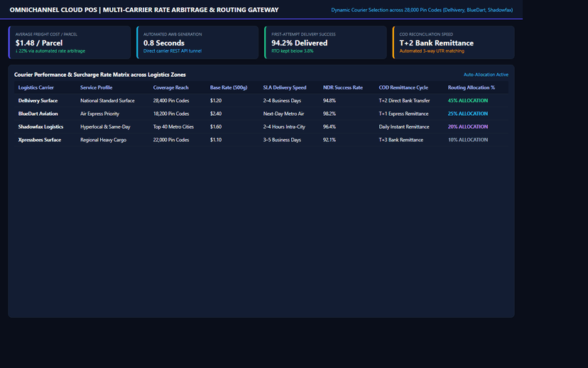The width and height of the screenshot is (588, 368).
Task: Select the Hyperlocal & Same-Day cell
Action: point(105,126)
